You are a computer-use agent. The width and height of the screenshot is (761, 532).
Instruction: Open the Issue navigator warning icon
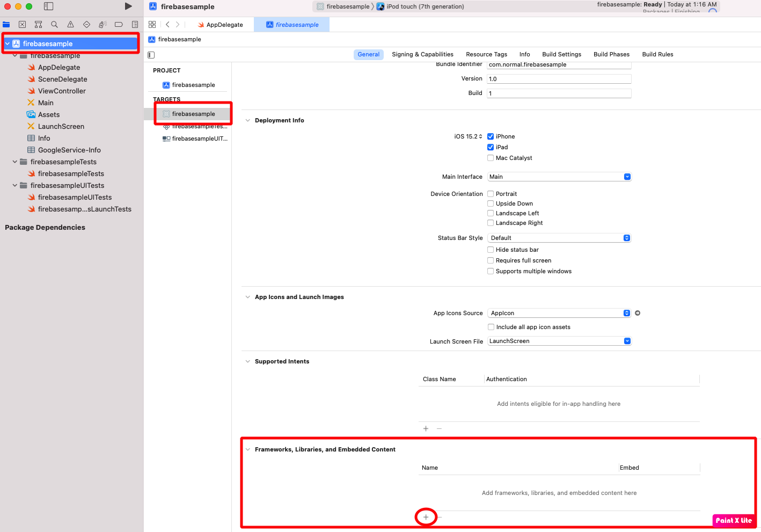tap(70, 25)
